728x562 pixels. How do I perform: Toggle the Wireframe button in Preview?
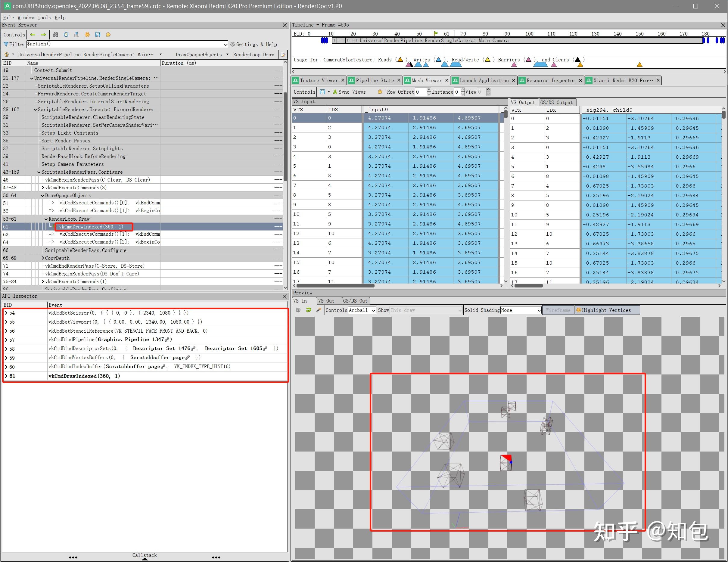(x=558, y=310)
